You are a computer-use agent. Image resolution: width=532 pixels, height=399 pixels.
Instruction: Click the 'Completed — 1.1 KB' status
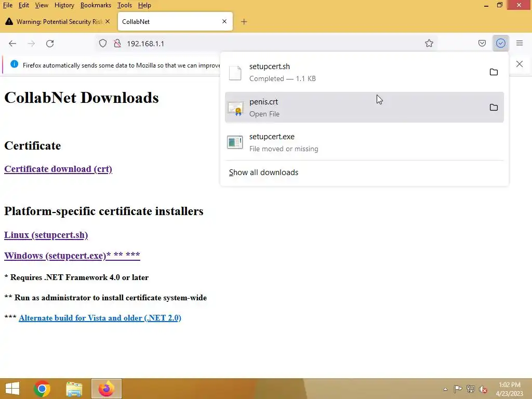(x=282, y=78)
